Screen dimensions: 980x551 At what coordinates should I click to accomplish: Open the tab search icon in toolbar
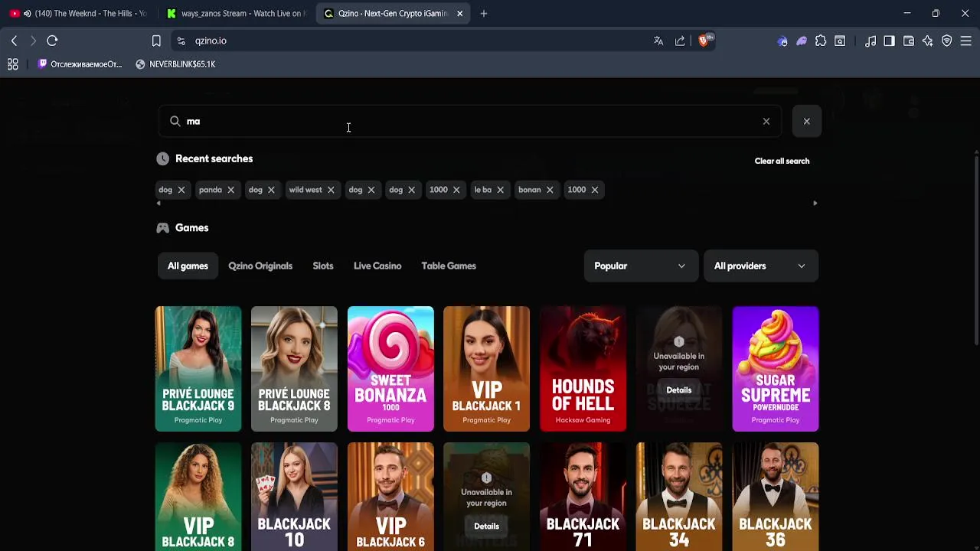coord(840,41)
